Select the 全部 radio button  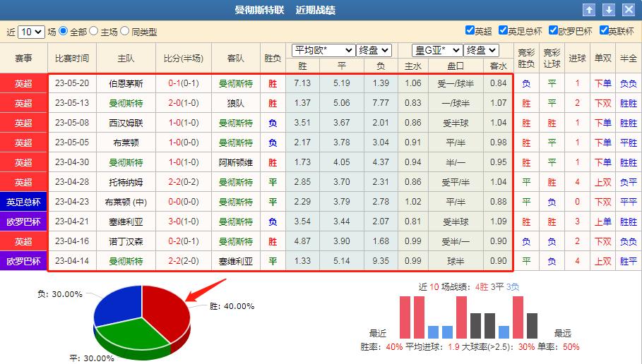pos(63,31)
